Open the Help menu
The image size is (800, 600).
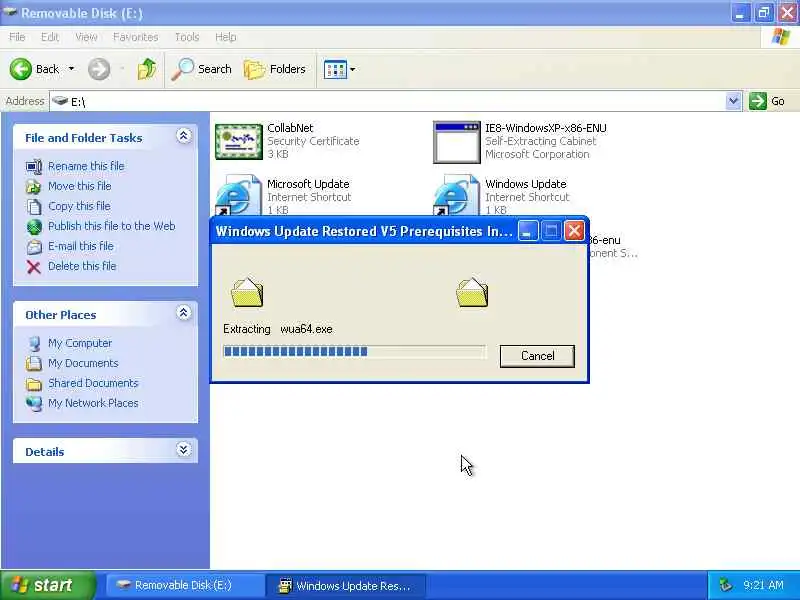tap(225, 37)
